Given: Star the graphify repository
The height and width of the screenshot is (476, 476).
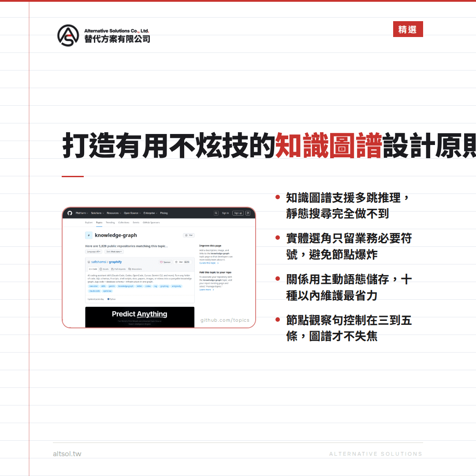Looking at the screenshot, I should pyautogui.click(x=182, y=262).
